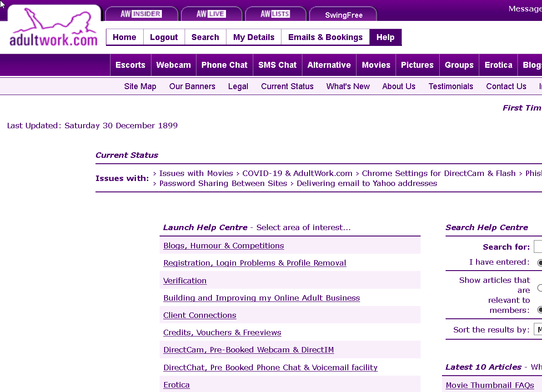Viewport: 542px width, 392px height.
Task: Open the Testimonials link
Action: tap(451, 86)
